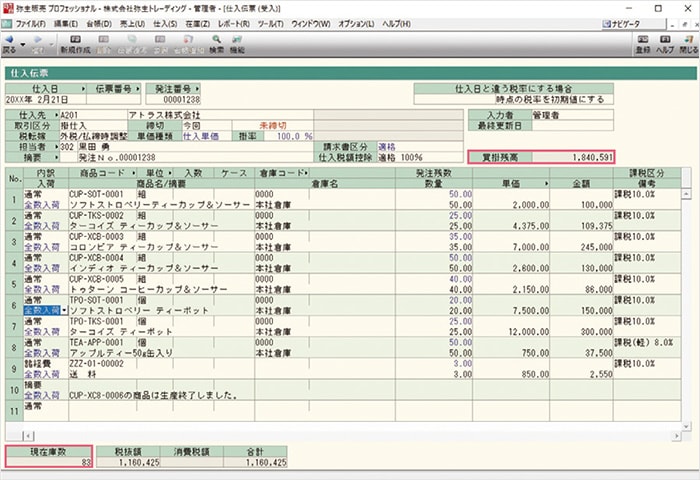Click the 進む forward arrow icon
The image size is (700, 480).
(38, 40)
